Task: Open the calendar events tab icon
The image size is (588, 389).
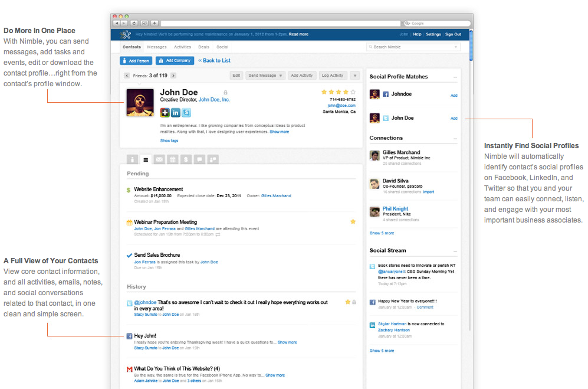Action: tap(172, 159)
